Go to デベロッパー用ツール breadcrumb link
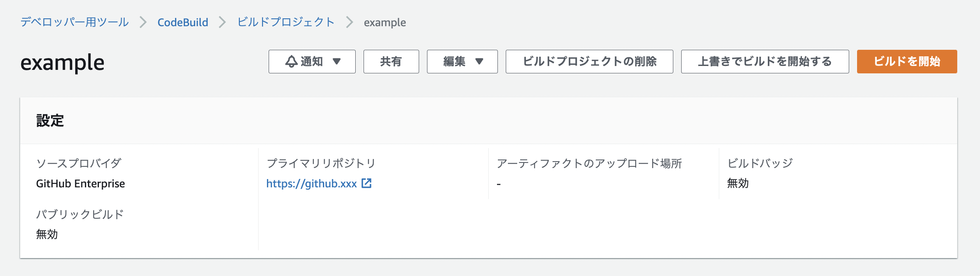 [75, 22]
